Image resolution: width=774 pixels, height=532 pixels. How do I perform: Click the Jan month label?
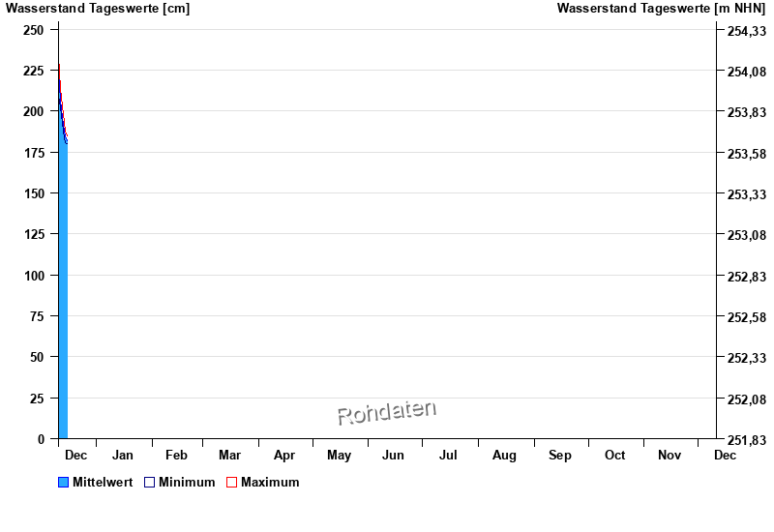(123, 456)
